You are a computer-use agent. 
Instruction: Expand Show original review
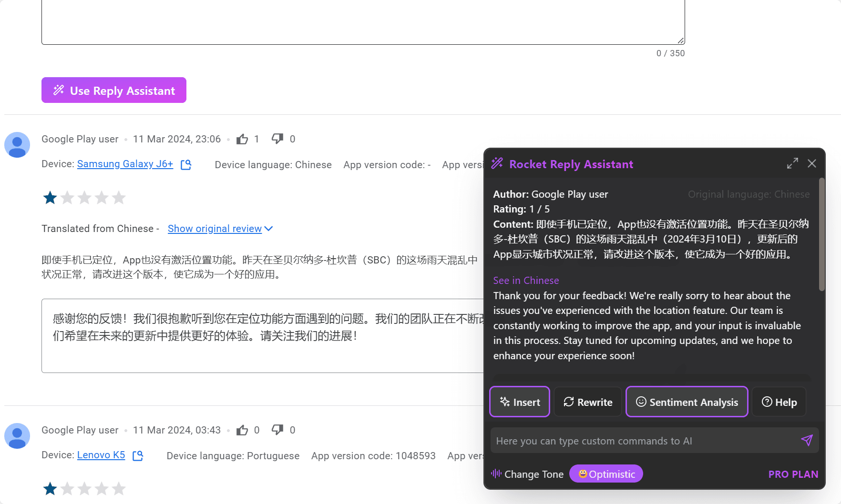(220, 229)
